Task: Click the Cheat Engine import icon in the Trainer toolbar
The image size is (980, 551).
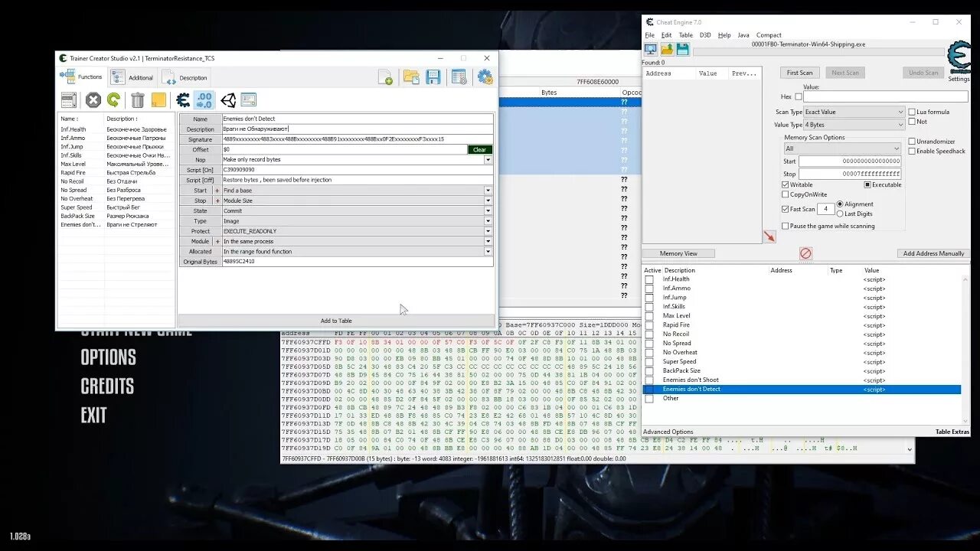Action: 183,99
